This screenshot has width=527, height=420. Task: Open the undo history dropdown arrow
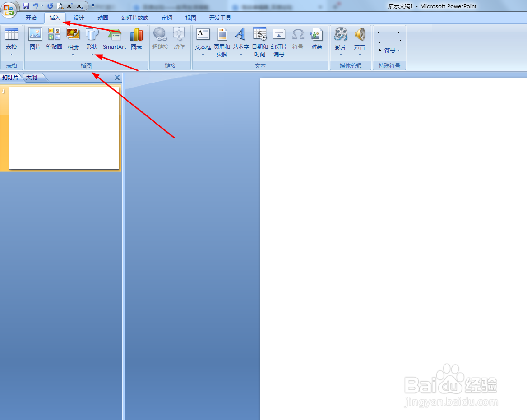42,6
